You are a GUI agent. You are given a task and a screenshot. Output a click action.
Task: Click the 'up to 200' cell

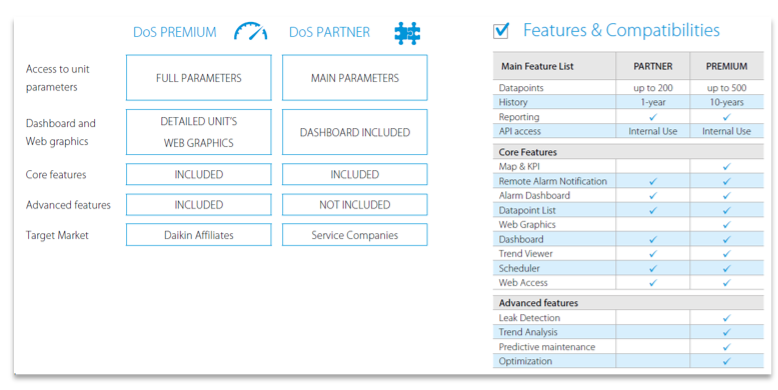pos(653,88)
